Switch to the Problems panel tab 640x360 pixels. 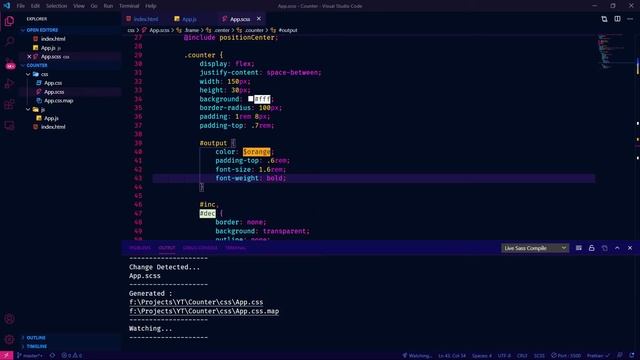pos(140,248)
